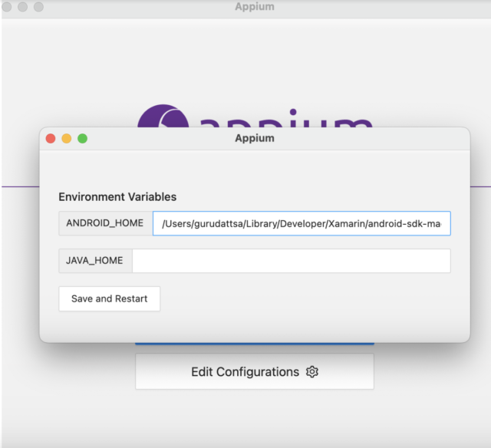Click the empty area right of Save and Restart
Screen dimensions: 491x448
[x=307, y=299]
